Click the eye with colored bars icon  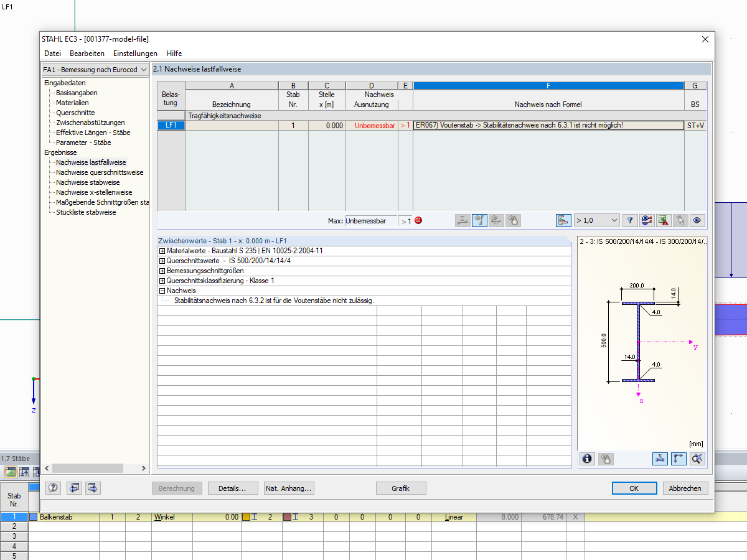point(647,220)
